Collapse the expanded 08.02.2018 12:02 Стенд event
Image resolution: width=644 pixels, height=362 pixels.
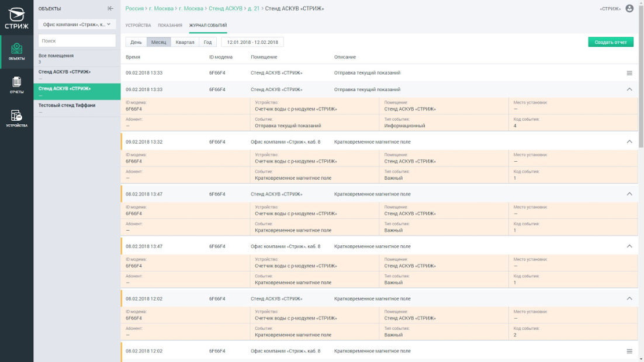[629, 298]
